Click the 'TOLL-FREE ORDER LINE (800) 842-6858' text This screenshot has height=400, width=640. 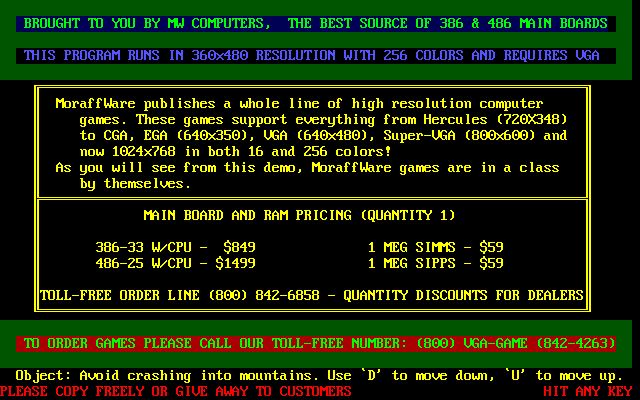(180, 296)
